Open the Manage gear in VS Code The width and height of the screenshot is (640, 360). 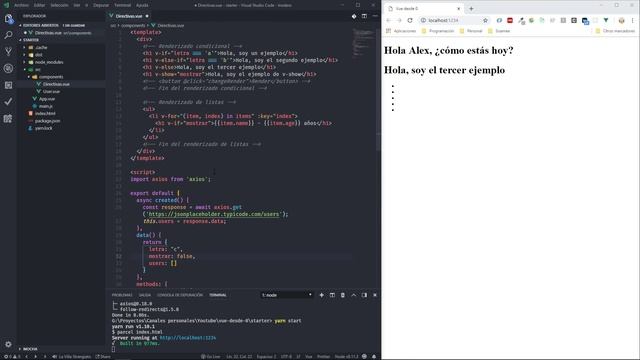(x=9, y=344)
